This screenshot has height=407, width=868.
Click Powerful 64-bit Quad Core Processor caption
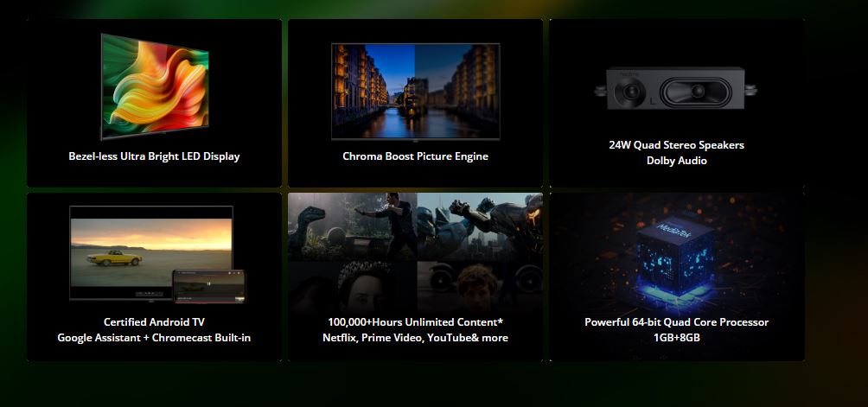pos(676,322)
